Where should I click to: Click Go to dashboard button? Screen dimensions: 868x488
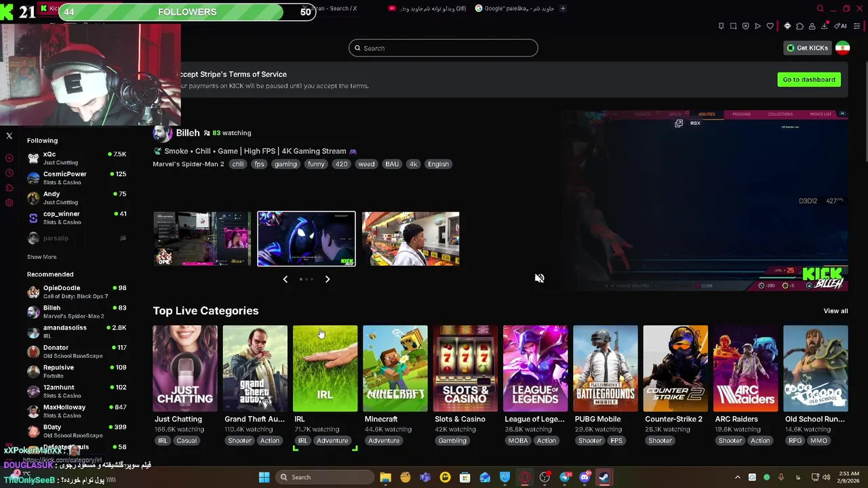[x=809, y=79]
